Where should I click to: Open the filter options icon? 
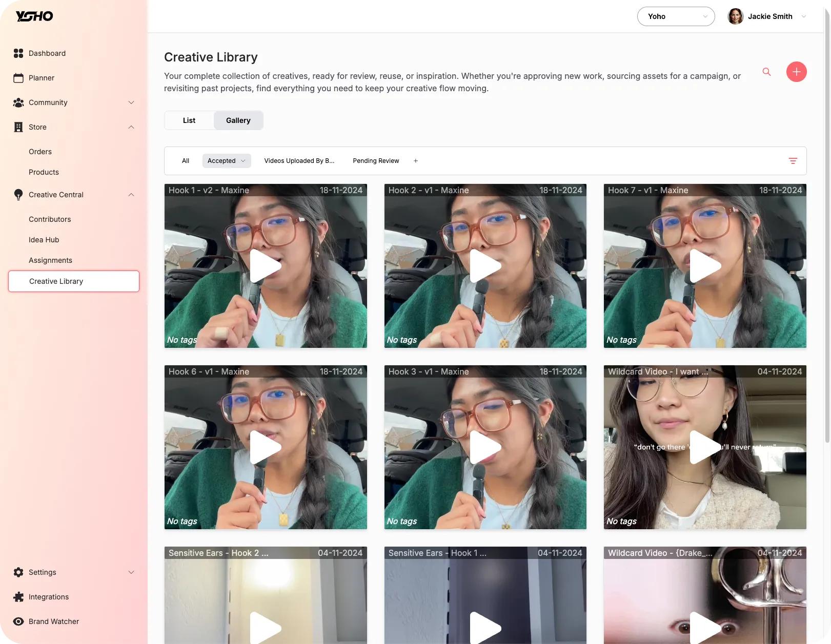click(x=793, y=161)
